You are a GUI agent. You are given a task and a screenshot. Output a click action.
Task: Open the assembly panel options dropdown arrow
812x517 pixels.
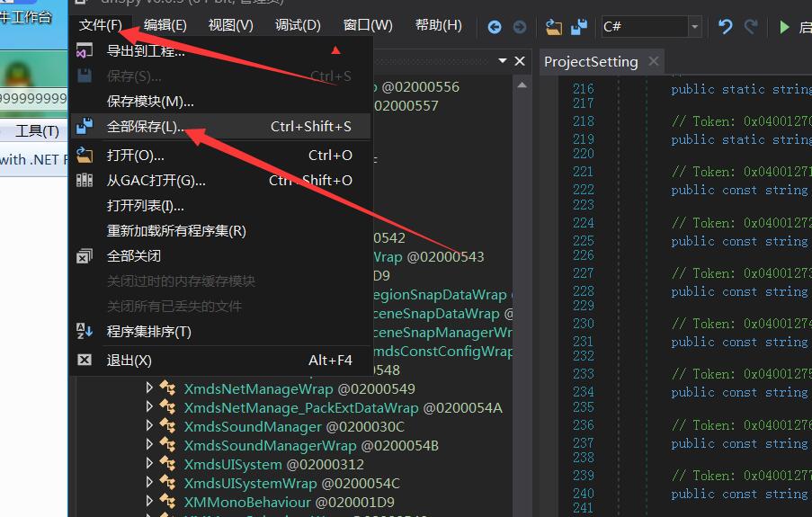(x=503, y=61)
